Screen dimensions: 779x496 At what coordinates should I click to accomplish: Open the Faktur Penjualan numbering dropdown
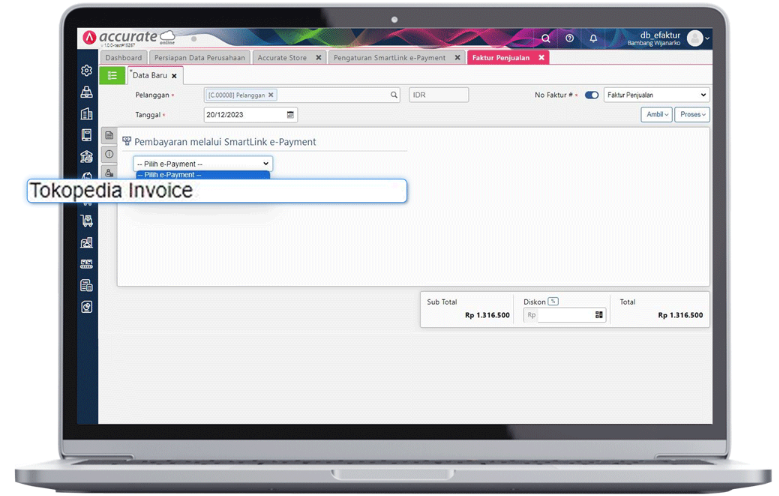coord(656,95)
